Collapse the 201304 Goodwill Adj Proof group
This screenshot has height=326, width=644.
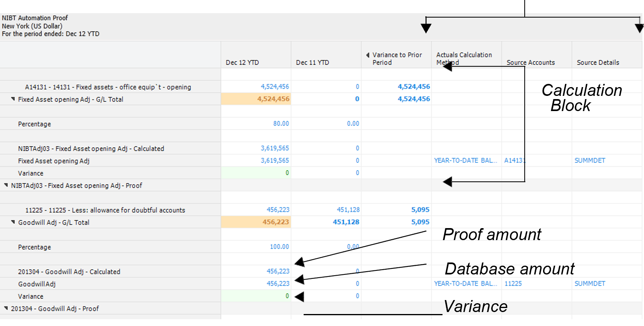(6, 308)
